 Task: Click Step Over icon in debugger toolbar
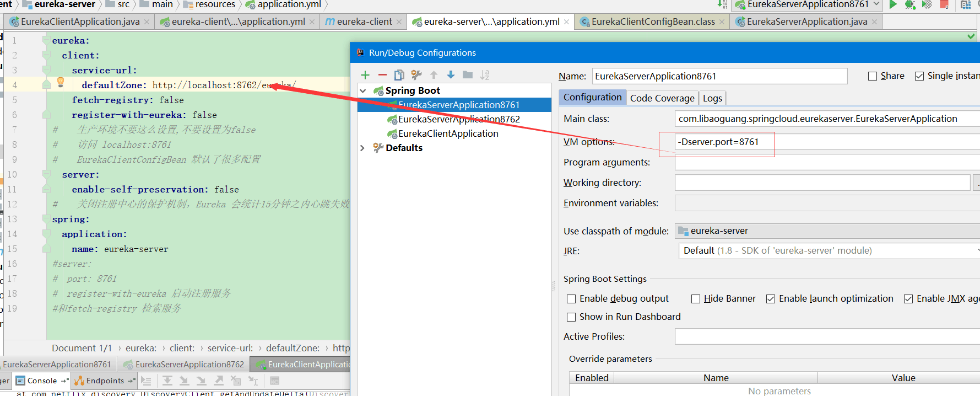coord(167,381)
